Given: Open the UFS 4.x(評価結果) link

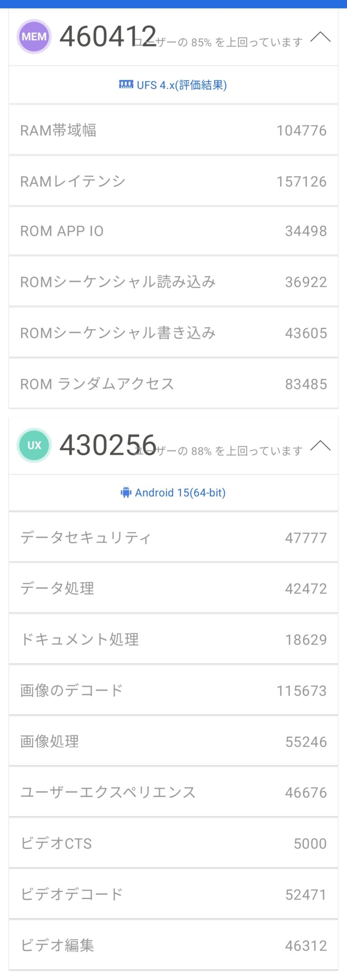Looking at the screenshot, I should tap(182, 85).
